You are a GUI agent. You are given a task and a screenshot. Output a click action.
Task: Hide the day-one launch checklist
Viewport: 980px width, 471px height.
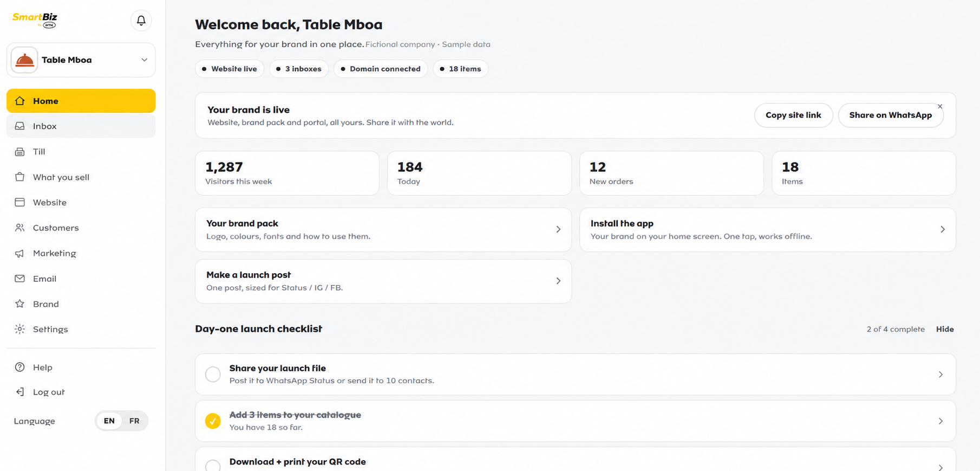(945, 330)
